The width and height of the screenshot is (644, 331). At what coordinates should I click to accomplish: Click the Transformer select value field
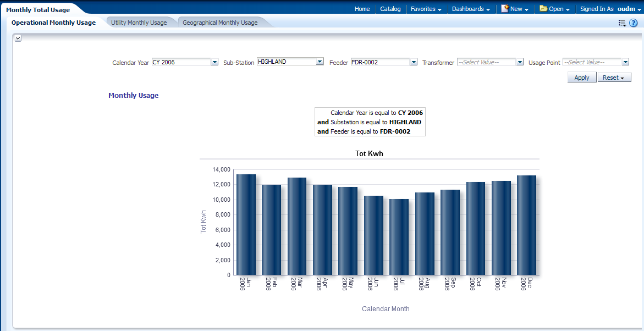pos(487,62)
